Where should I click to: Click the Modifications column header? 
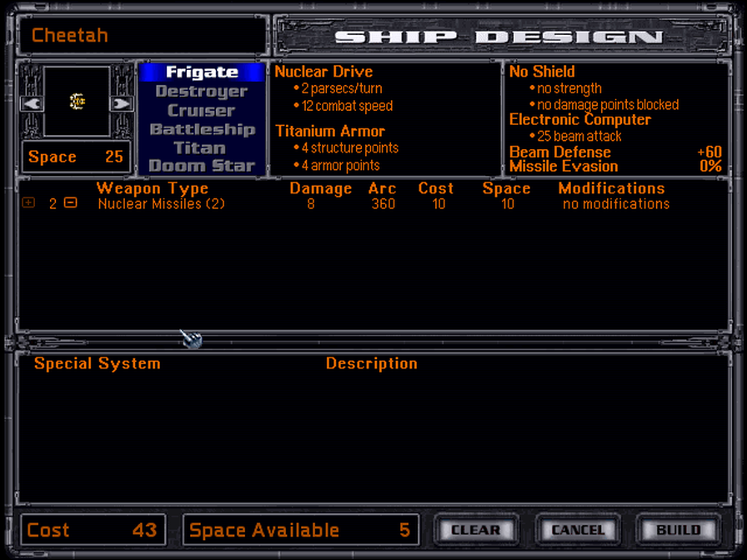pyautogui.click(x=612, y=188)
